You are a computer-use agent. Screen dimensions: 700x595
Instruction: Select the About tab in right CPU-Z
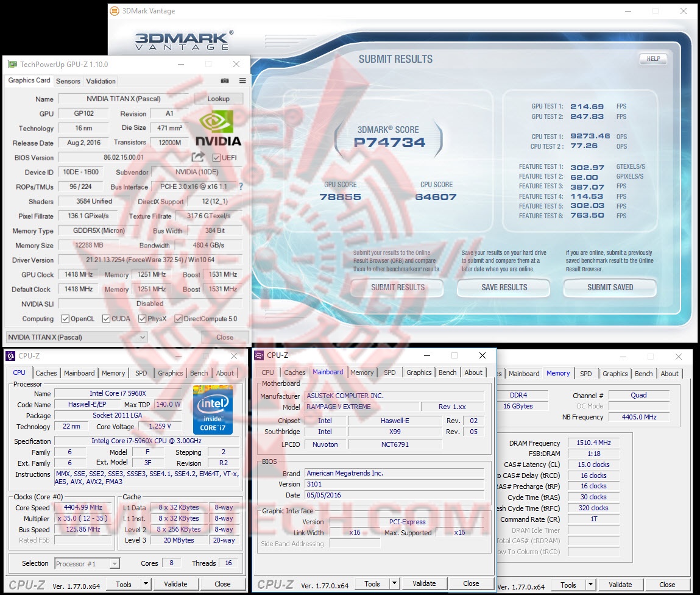(x=670, y=374)
